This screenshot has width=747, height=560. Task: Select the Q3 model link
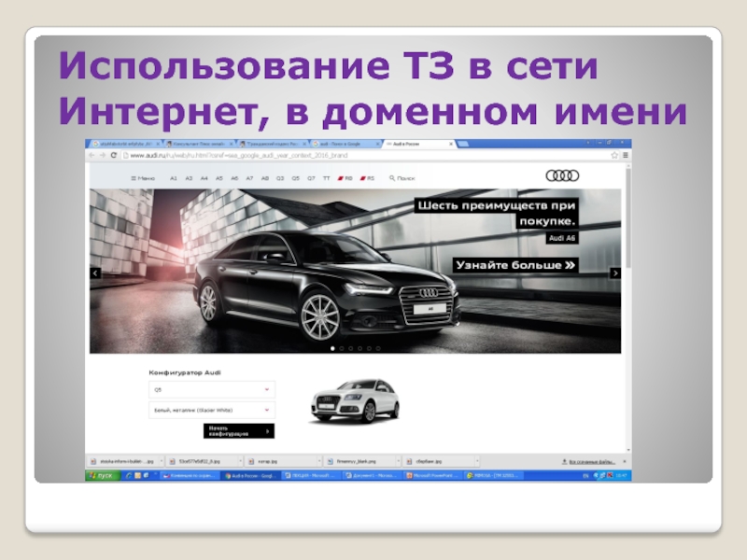click(x=280, y=178)
